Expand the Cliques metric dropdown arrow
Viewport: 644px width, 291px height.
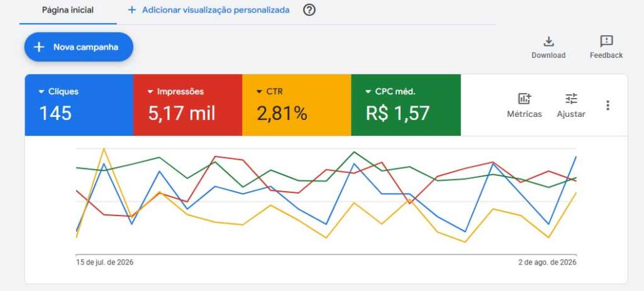pos(41,92)
